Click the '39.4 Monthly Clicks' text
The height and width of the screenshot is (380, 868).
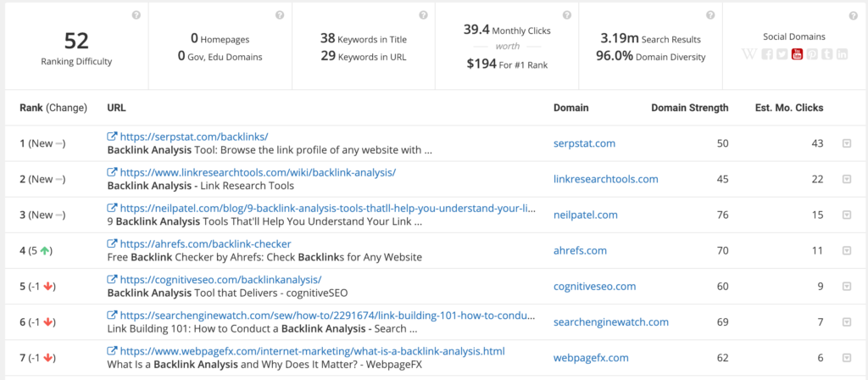(507, 30)
